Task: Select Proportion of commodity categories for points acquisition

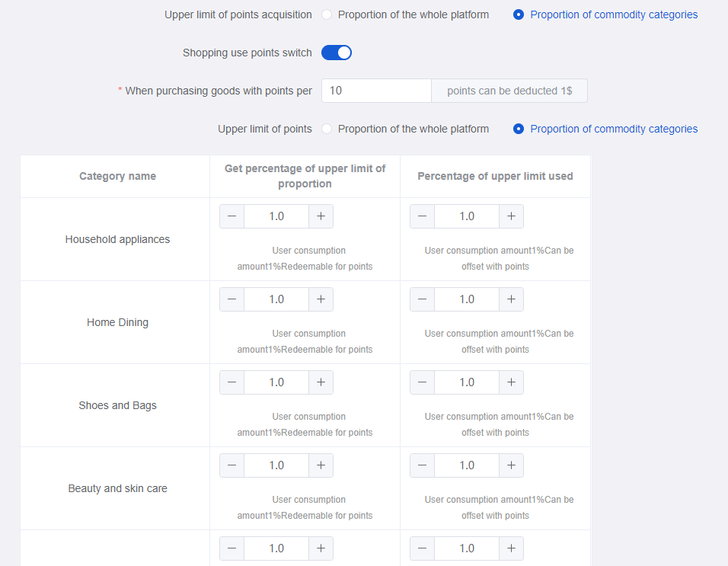Action: (x=519, y=15)
